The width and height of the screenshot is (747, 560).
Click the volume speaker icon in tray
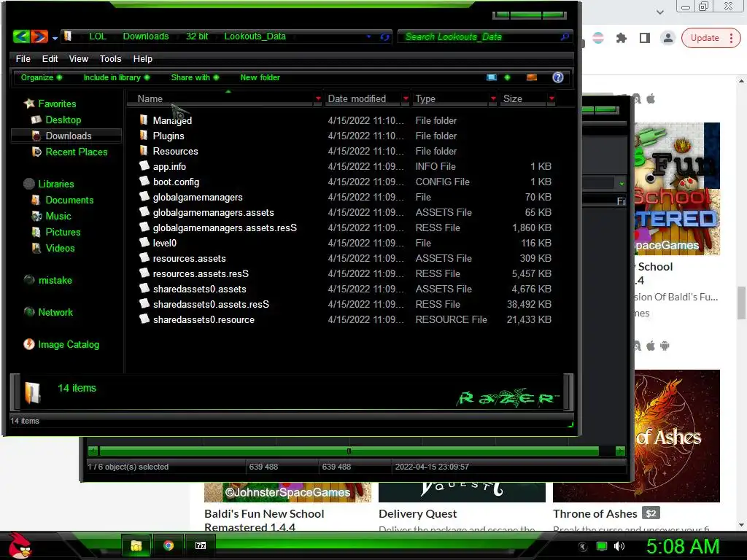tap(619, 546)
